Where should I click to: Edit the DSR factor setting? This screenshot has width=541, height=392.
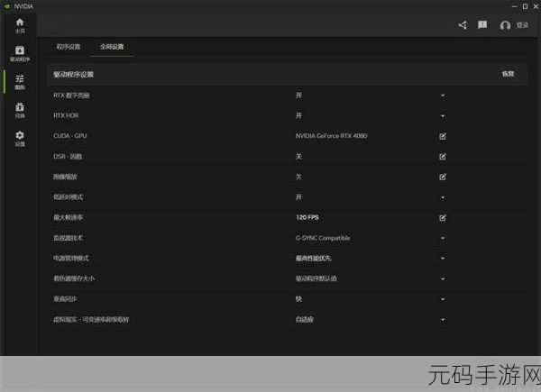(x=443, y=157)
